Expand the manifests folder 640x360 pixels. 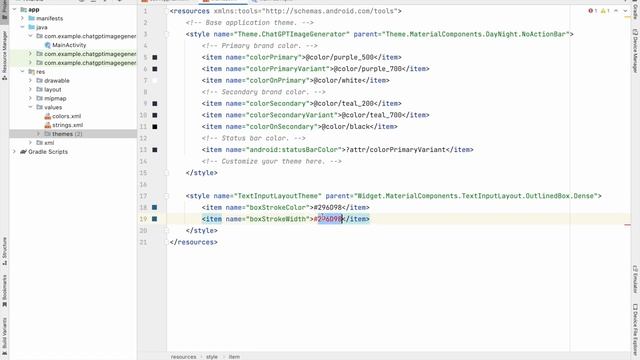22,18
